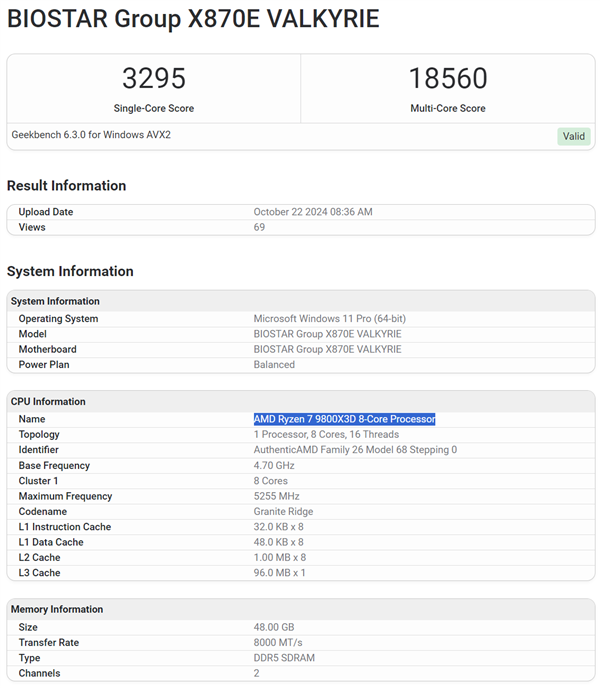Click the Motherboard row value
This screenshot has height=688, width=600.
click(x=327, y=349)
